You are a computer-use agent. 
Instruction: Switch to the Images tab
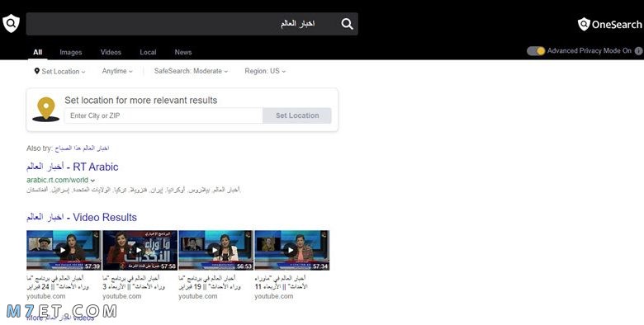71,52
